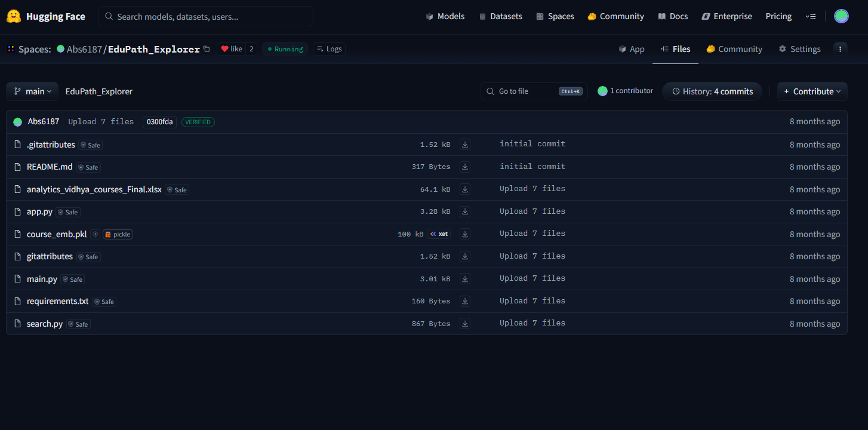View History of 4 commits
868x430 pixels.
click(712, 91)
